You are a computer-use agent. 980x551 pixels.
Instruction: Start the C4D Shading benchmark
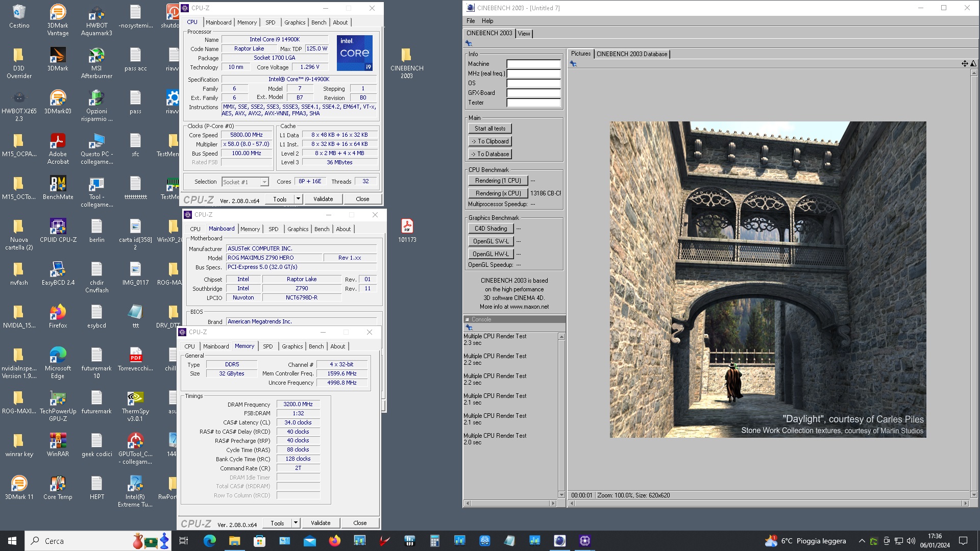[x=491, y=229]
